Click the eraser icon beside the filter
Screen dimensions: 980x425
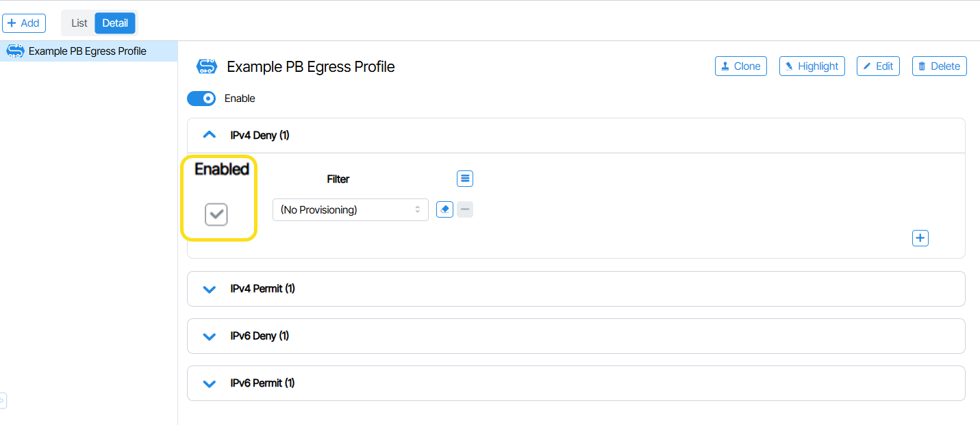(444, 209)
